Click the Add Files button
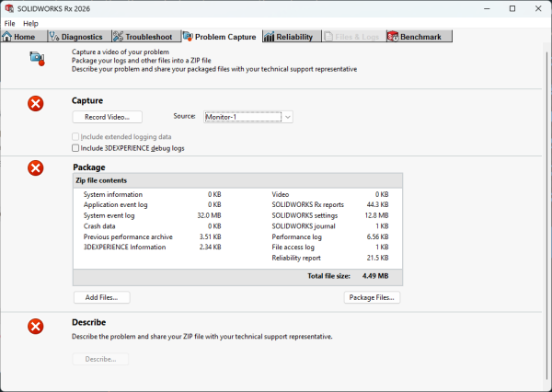552x392 pixels. (x=102, y=297)
